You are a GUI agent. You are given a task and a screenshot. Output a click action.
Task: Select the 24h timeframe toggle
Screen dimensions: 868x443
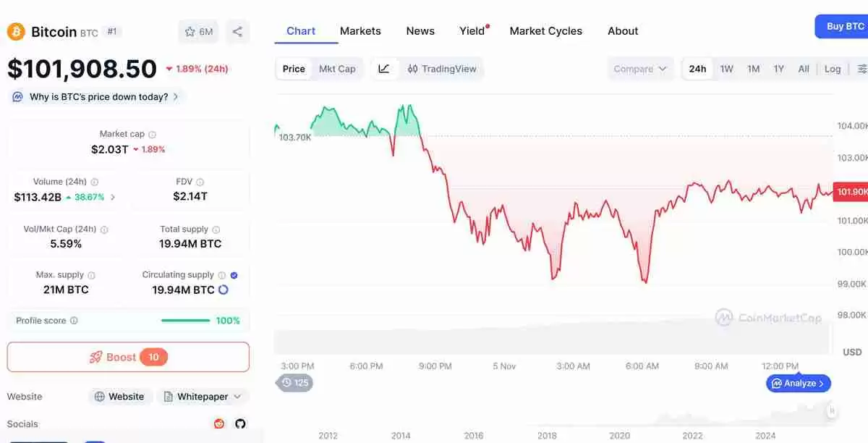coord(697,69)
